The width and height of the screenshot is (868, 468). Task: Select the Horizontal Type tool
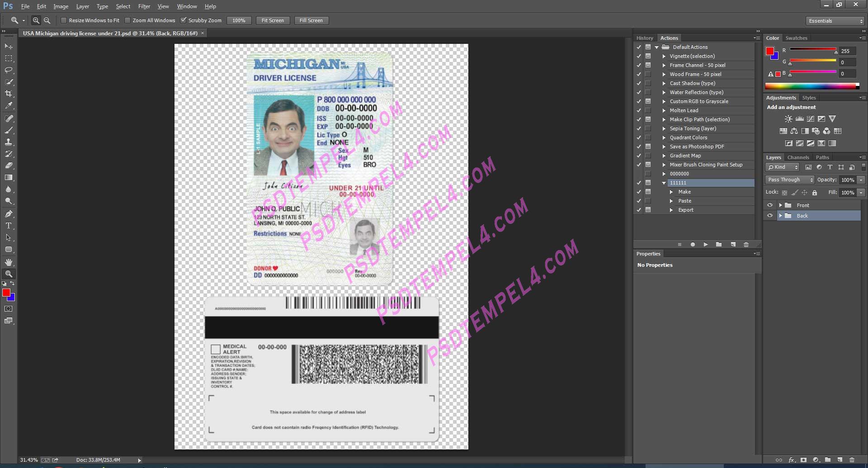pyautogui.click(x=8, y=226)
